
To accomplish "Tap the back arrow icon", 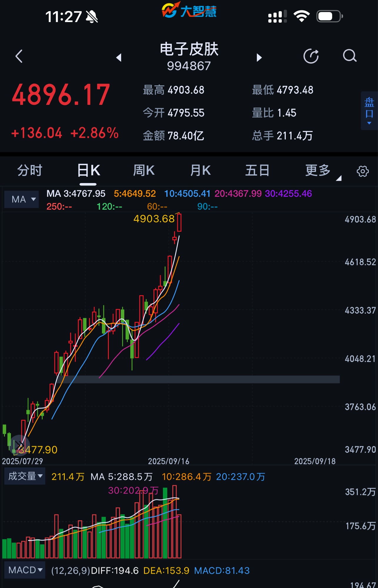I will (19, 56).
